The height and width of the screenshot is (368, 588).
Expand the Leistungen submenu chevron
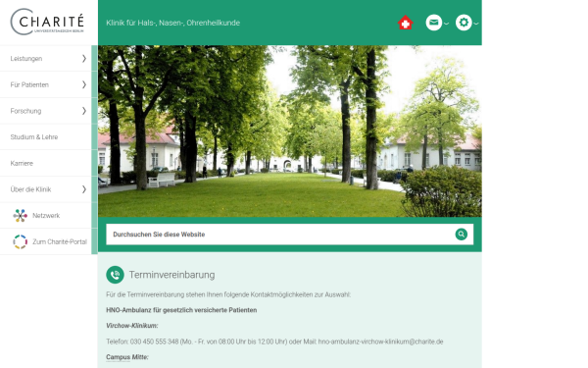coord(84,59)
